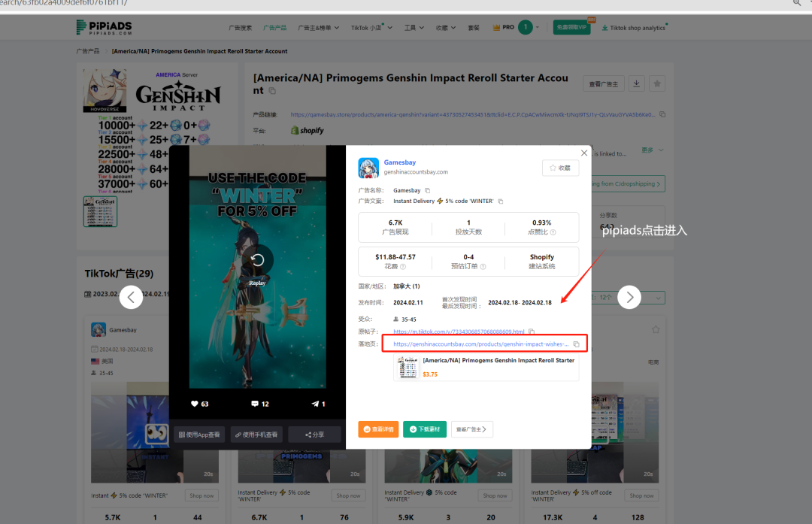Click the 使用手机查看 button
This screenshot has height=524, width=812.
point(256,435)
